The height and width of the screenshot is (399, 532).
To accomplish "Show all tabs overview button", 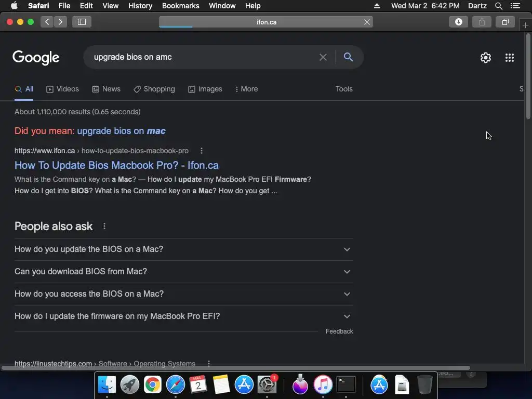I will click(505, 22).
